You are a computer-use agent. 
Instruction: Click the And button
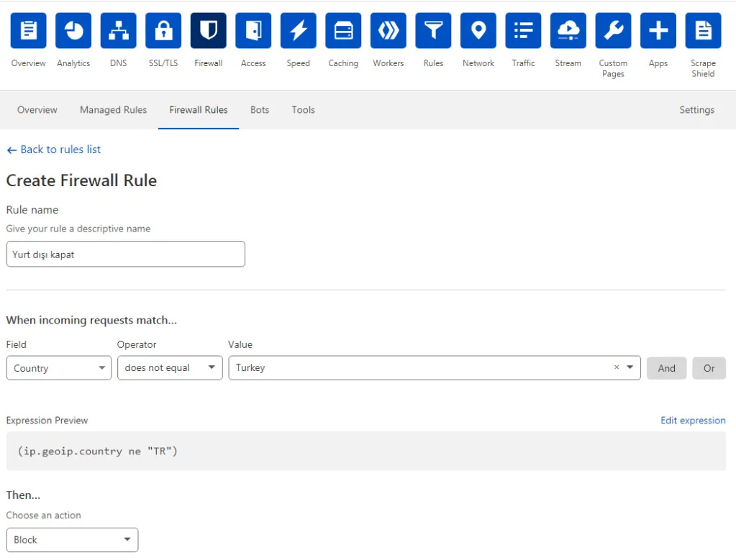666,368
